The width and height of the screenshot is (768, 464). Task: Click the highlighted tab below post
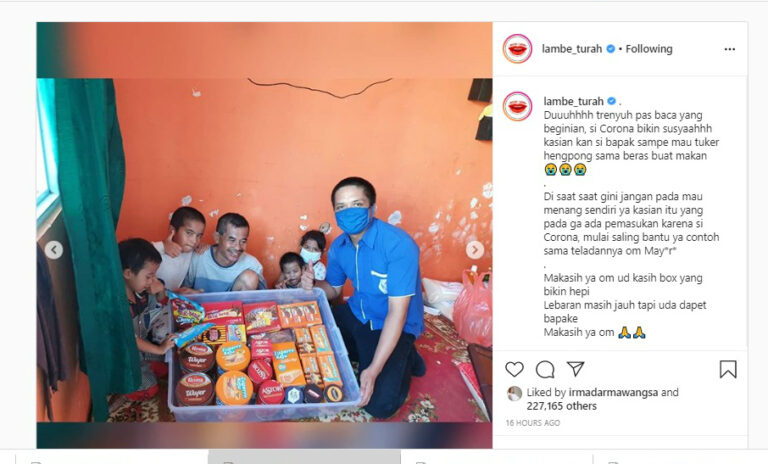point(304,457)
